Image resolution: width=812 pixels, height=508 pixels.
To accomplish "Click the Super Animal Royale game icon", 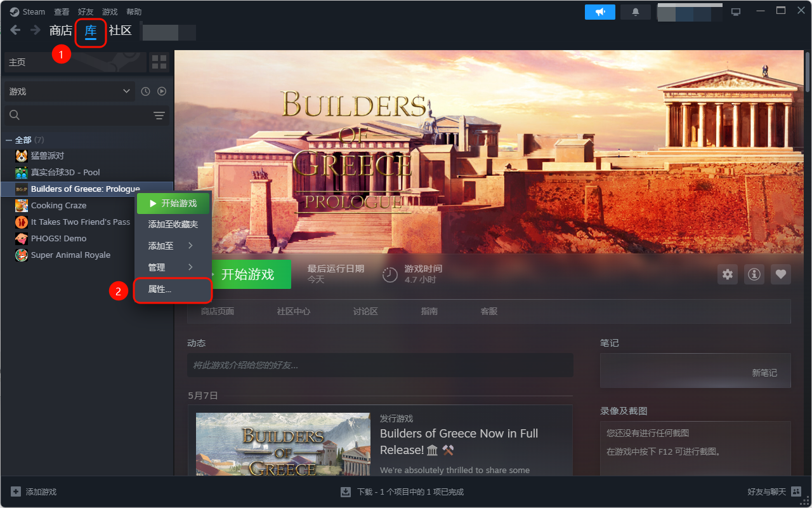I will coord(22,255).
